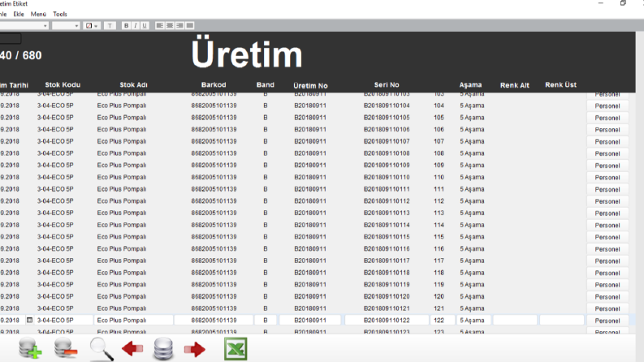Viewport: 644px width, 362px height.
Task: Select the row number 113 cell
Action: tap(439, 213)
